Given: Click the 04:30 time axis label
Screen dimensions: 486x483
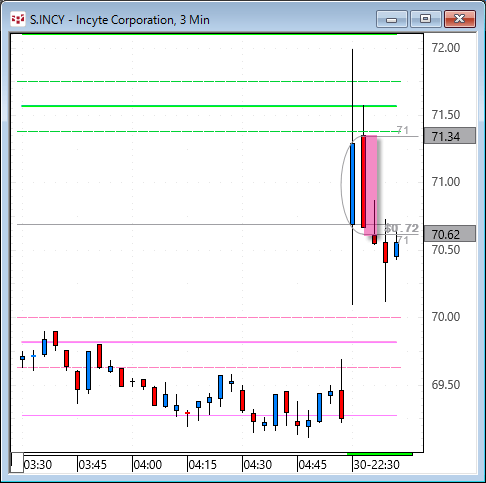Looking at the screenshot, I should [258, 464].
